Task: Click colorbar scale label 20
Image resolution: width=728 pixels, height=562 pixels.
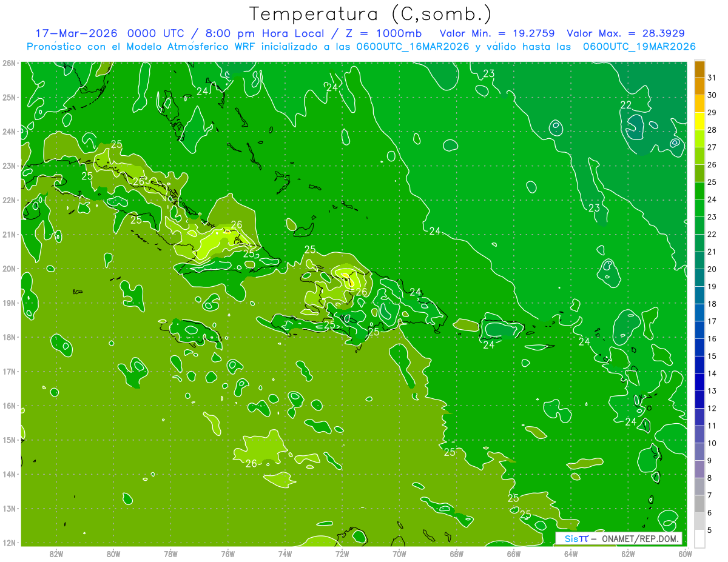Action: pos(712,269)
